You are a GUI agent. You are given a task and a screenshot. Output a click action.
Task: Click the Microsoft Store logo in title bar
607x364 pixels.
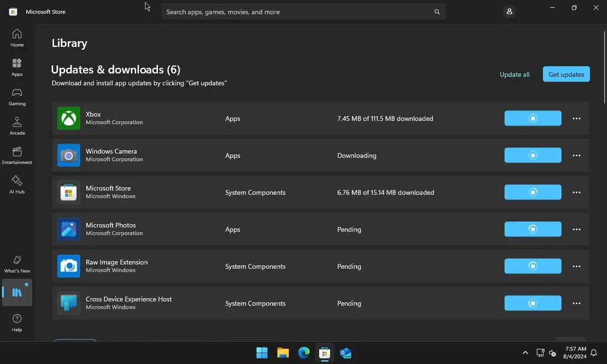click(13, 11)
